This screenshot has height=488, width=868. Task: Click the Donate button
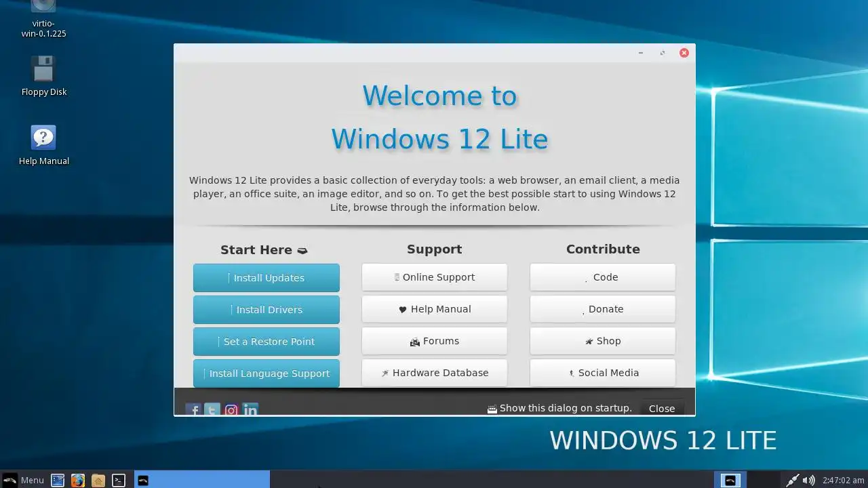tap(603, 309)
